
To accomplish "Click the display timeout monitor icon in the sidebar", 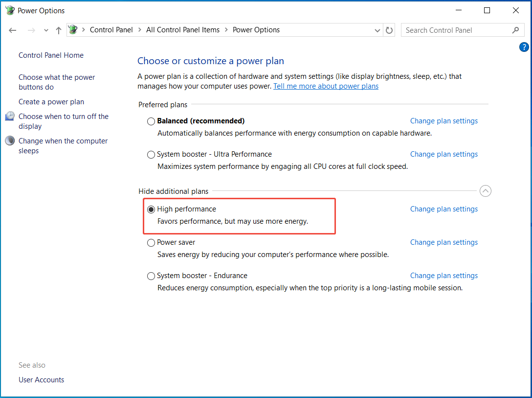I will coord(10,116).
